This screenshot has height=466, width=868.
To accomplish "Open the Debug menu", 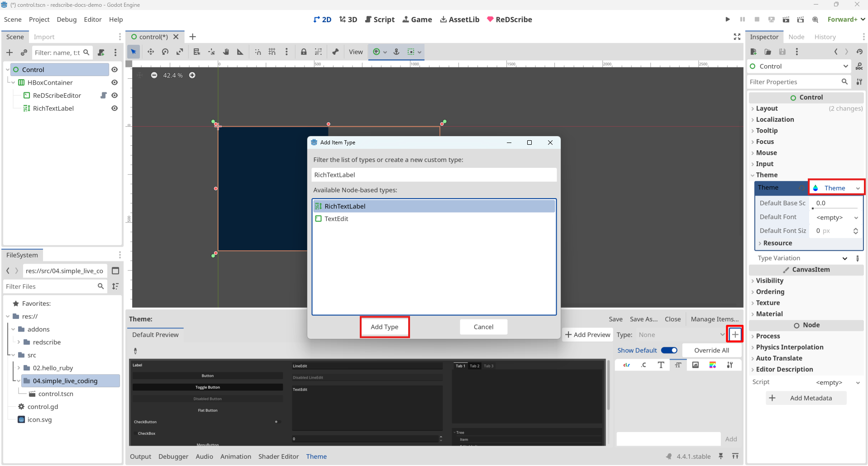I will pos(67,19).
